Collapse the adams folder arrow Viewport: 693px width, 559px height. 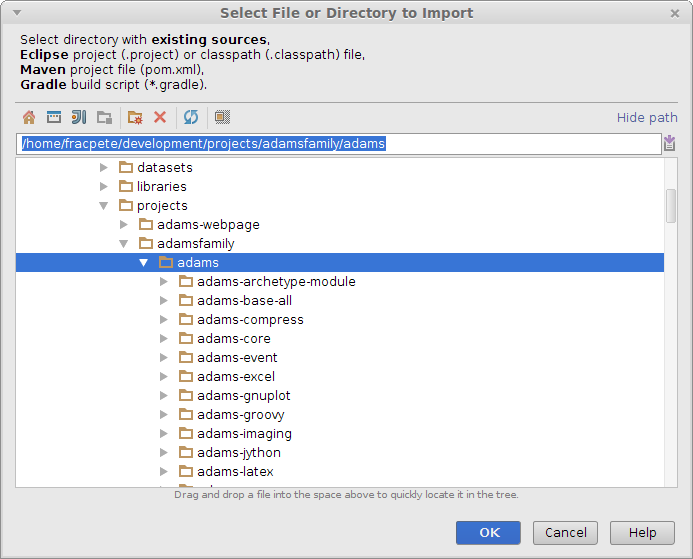point(144,263)
